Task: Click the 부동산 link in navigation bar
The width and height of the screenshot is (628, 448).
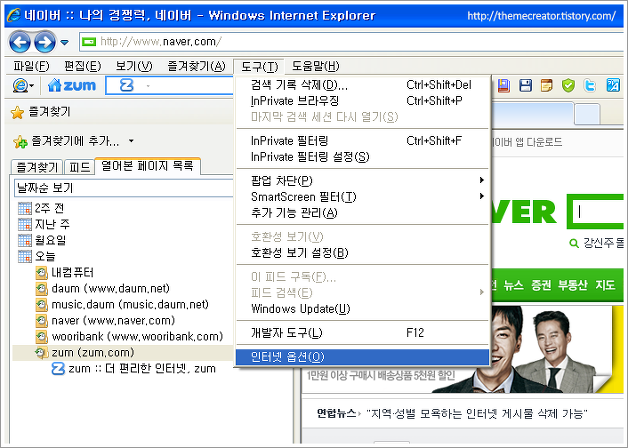Action: [573, 285]
